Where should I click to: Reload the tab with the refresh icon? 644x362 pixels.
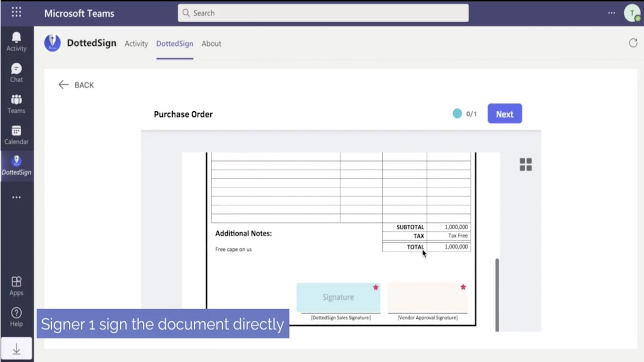(633, 43)
